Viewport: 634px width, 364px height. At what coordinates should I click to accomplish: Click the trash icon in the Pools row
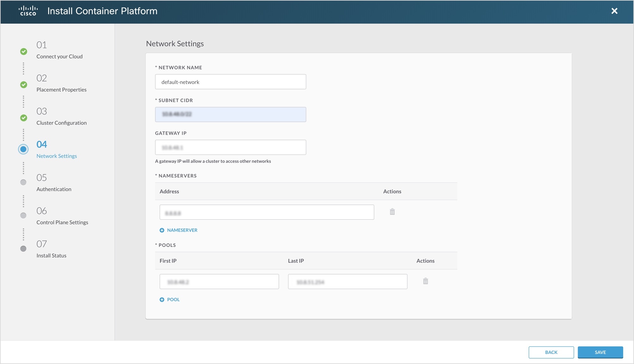(x=426, y=281)
